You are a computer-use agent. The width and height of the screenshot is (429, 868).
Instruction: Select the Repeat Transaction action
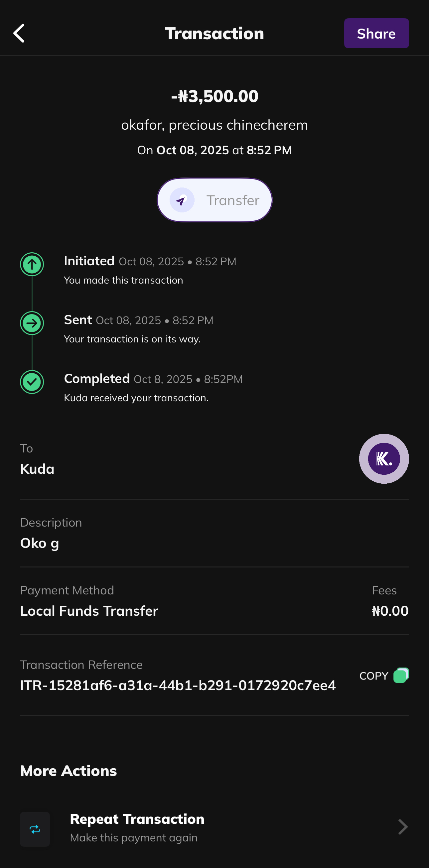point(137,819)
